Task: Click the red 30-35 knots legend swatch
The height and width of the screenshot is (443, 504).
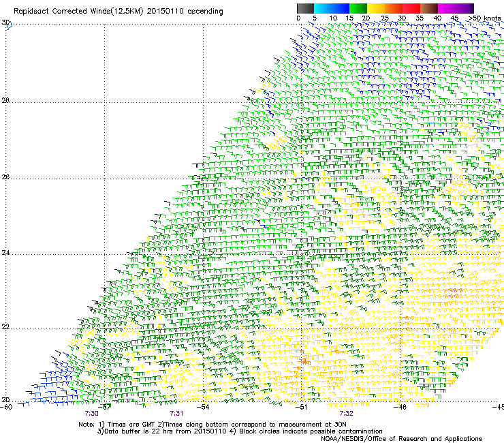Action: (x=411, y=8)
